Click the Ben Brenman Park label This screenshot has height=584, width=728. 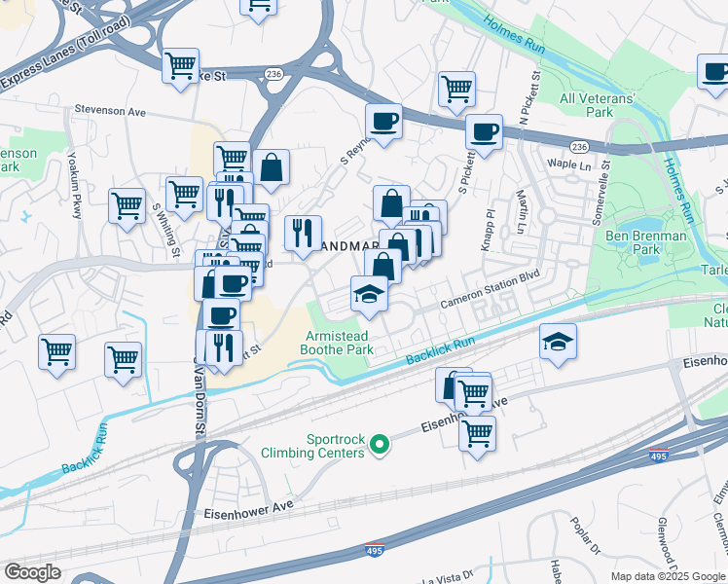tap(646, 242)
